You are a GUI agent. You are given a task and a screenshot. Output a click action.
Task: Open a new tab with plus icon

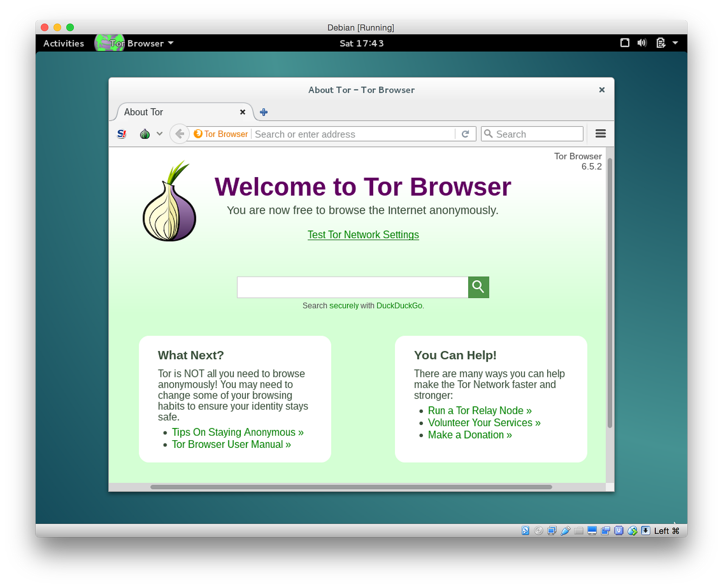(x=264, y=112)
